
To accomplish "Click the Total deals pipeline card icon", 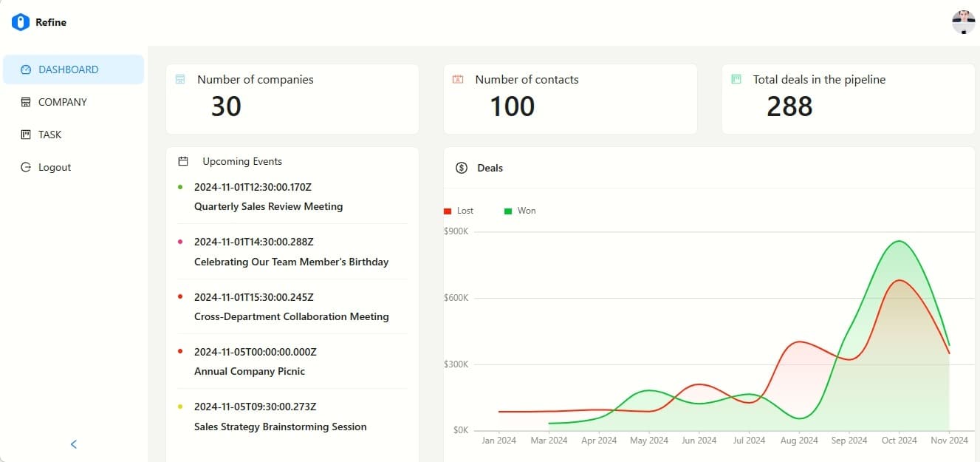I will point(736,79).
